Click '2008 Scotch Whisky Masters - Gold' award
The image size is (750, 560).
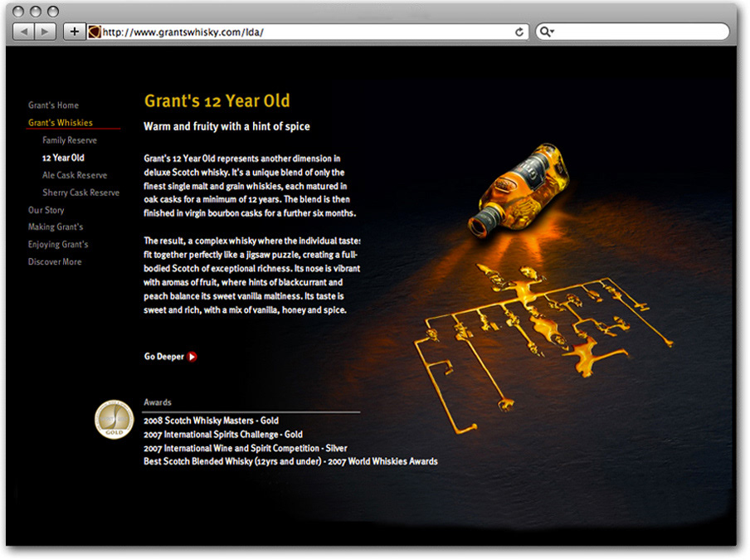(211, 421)
